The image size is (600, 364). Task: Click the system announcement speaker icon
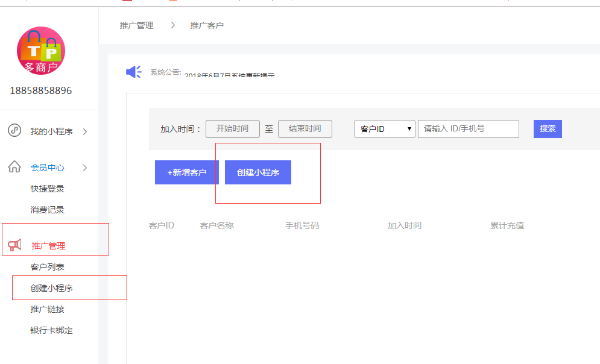[133, 71]
